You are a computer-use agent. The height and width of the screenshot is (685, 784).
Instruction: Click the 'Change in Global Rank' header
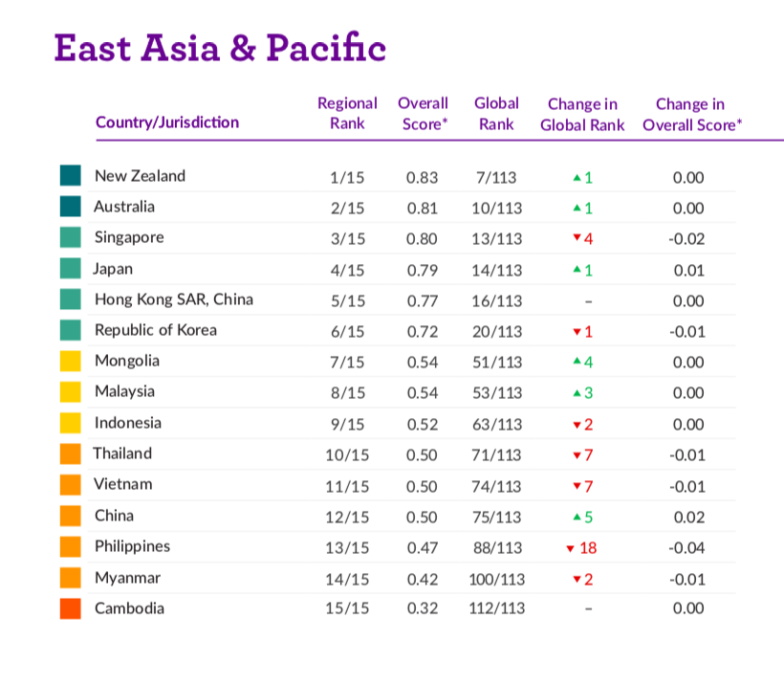click(582, 115)
